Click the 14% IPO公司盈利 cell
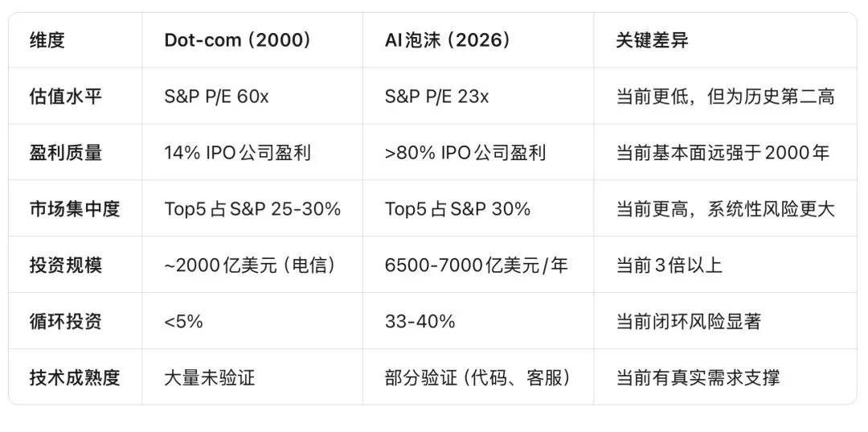The width and height of the screenshot is (868, 432). [237, 152]
